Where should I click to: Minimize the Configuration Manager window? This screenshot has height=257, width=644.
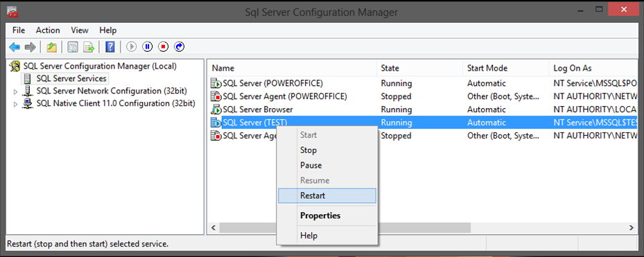tap(580, 10)
